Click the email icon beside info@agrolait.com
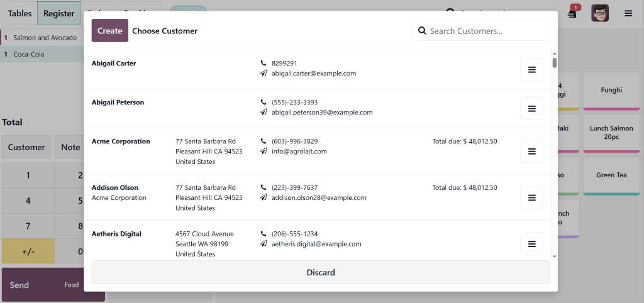The height and width of the screenshot is (303, 644). (264, 151)
